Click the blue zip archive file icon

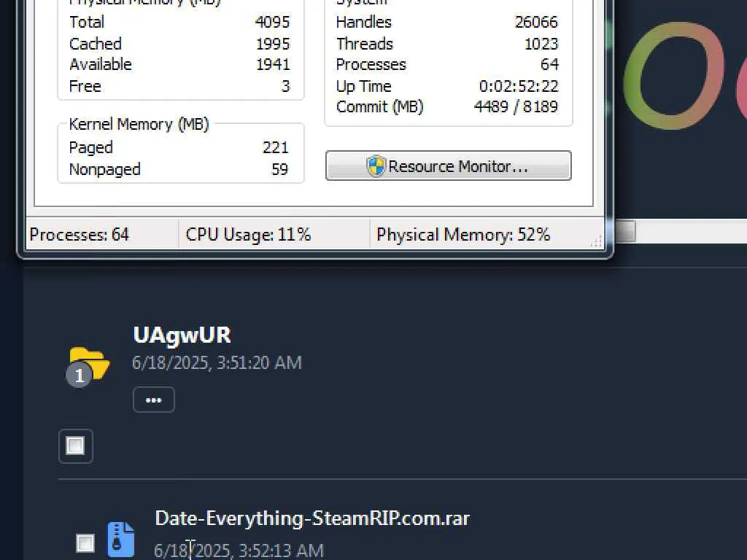click(x=120, y=540)
